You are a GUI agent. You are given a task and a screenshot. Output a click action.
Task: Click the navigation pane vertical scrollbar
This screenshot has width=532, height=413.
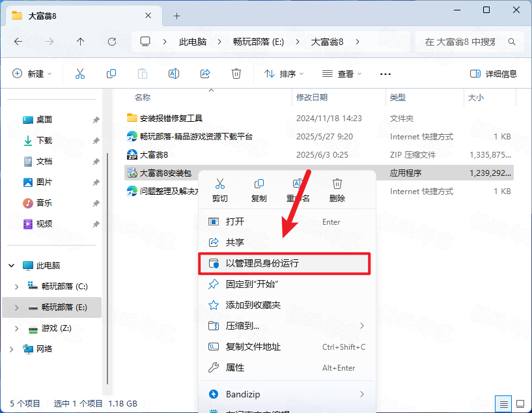(x=107, y=268)
